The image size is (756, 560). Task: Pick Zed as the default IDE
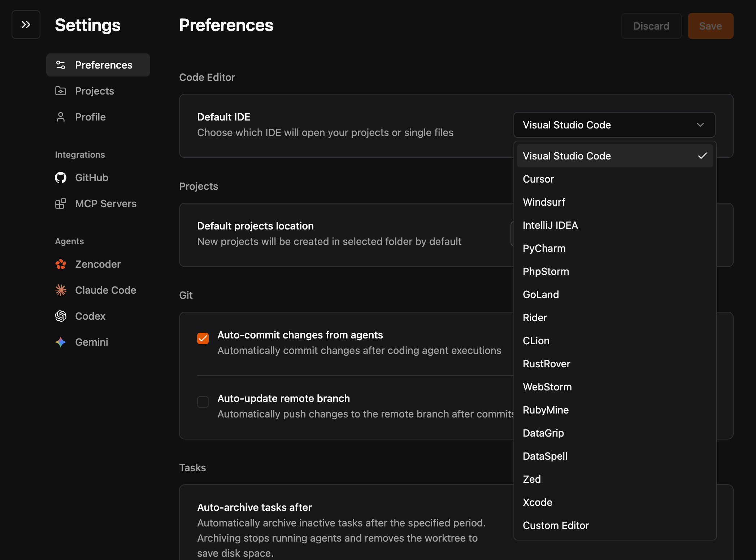coord(532,479)
